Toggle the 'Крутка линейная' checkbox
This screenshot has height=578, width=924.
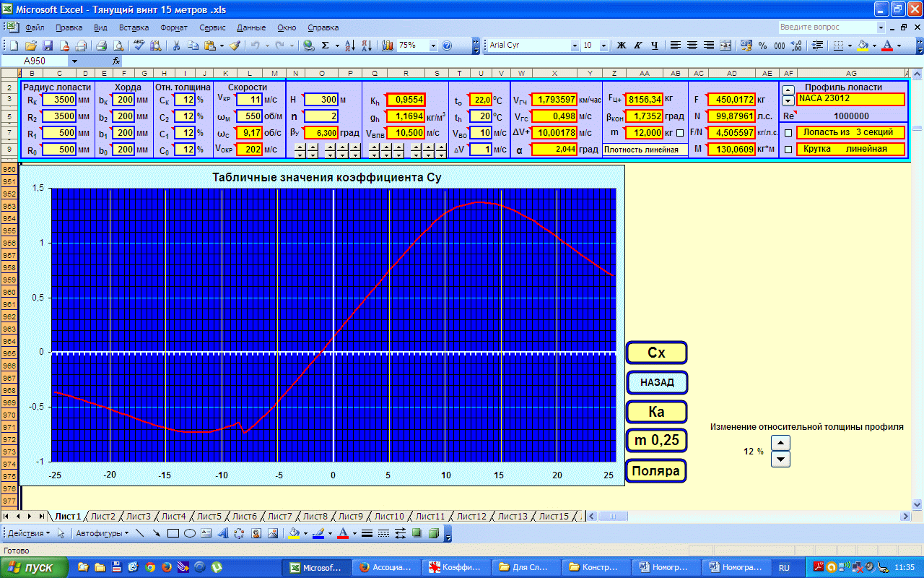[788, 150]
